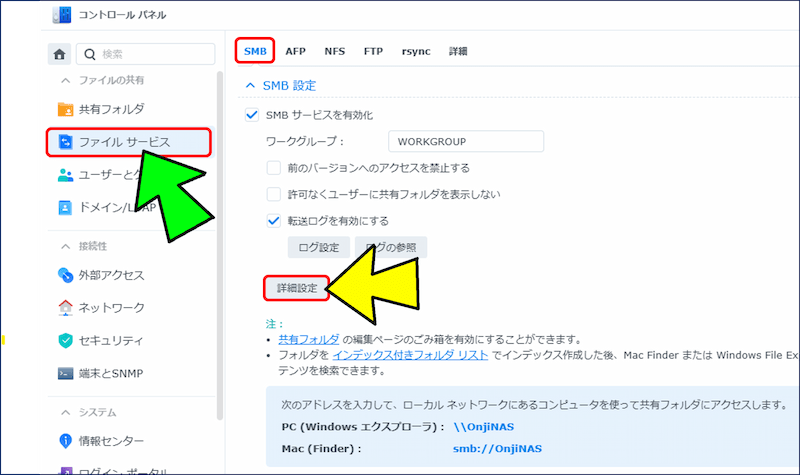This screenshot has height=475, width=800.
Task: Open the Network (ネットワーク) house icon
Action: 65,308
